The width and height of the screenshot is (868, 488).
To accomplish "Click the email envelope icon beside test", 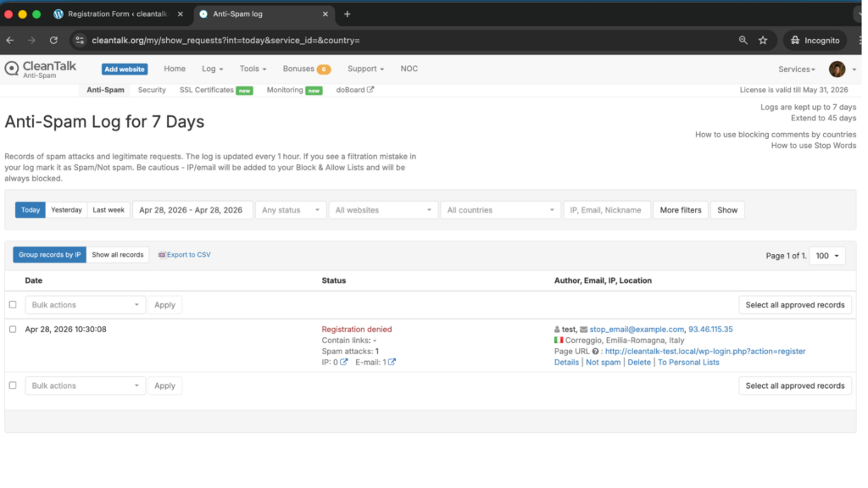I will [582, 329].
